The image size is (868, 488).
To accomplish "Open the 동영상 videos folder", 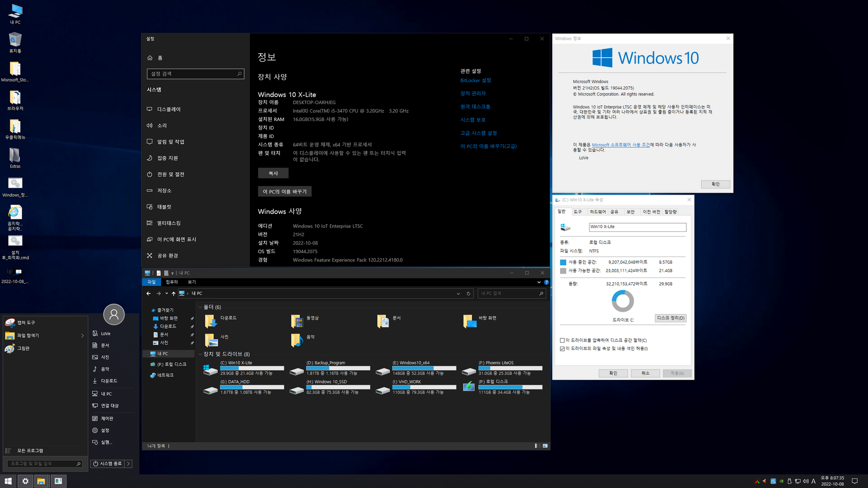I will (305, 320).
